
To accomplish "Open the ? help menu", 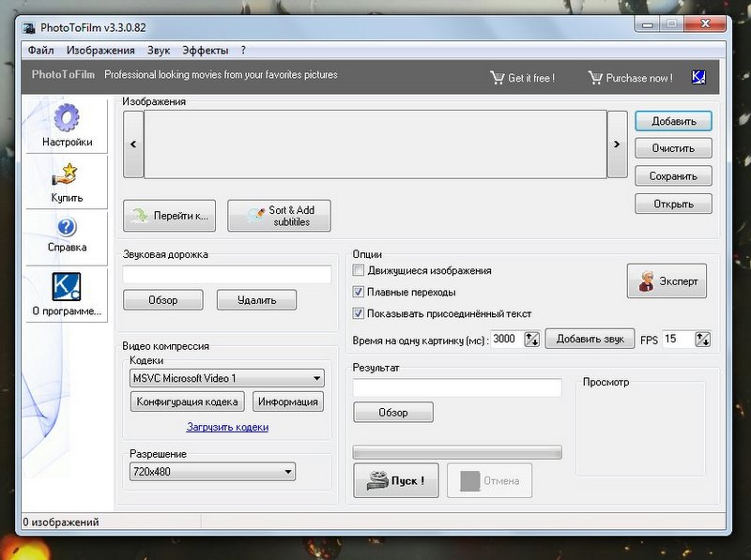I will tap(243, 51).
